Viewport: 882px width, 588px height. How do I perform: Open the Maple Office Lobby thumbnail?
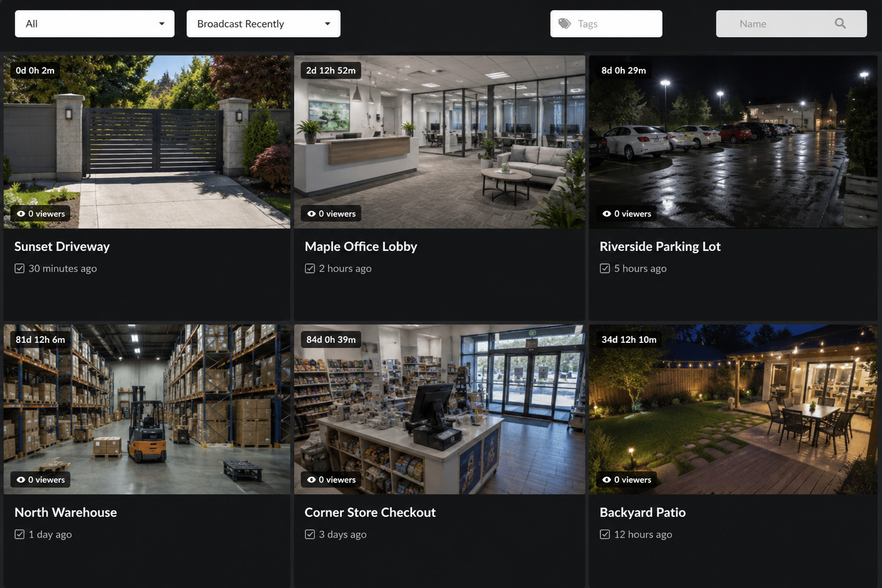pyautogui.click(x=440, y=142)
